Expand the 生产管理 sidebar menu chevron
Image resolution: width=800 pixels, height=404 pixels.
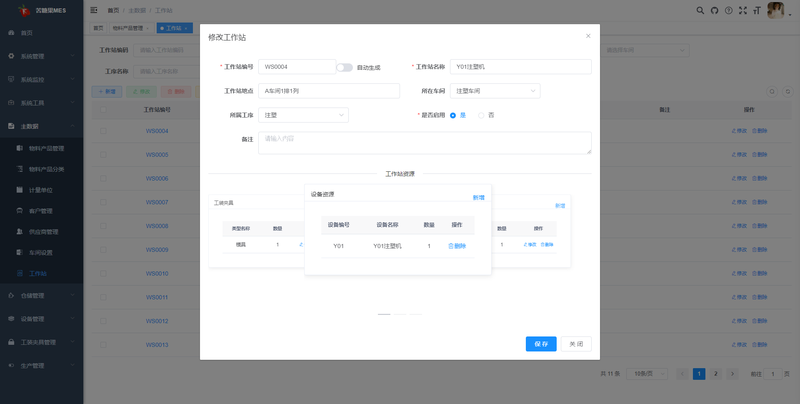[72, 366]
